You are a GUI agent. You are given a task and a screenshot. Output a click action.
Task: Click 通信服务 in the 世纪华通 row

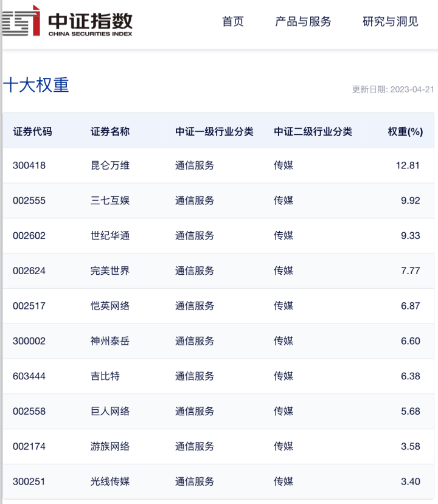[x=195, y=236]
